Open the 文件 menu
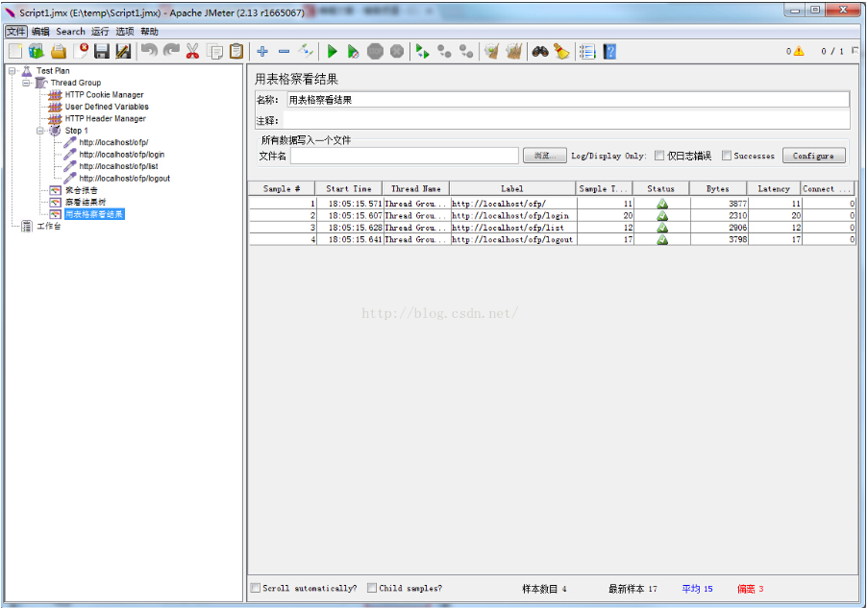The width and height of the screenshot is (868, 608). coord(16,32)
